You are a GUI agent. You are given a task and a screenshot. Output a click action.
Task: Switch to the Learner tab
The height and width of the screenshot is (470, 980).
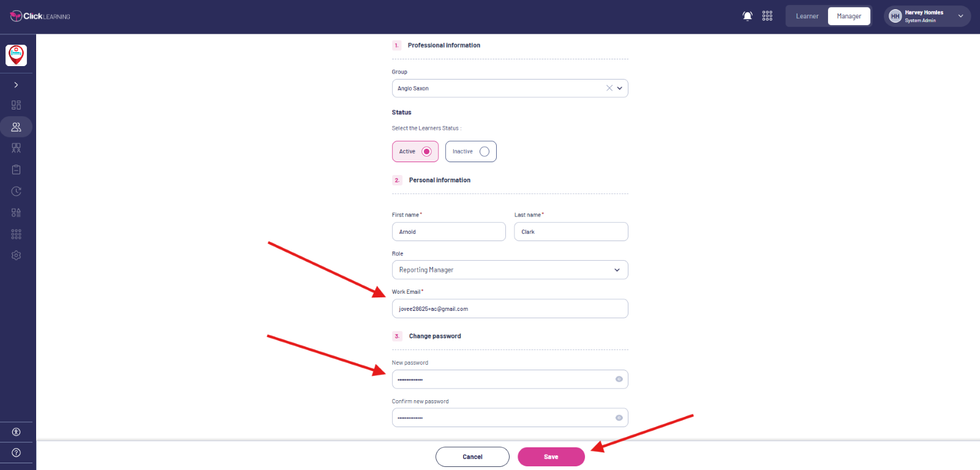[807, 17]
